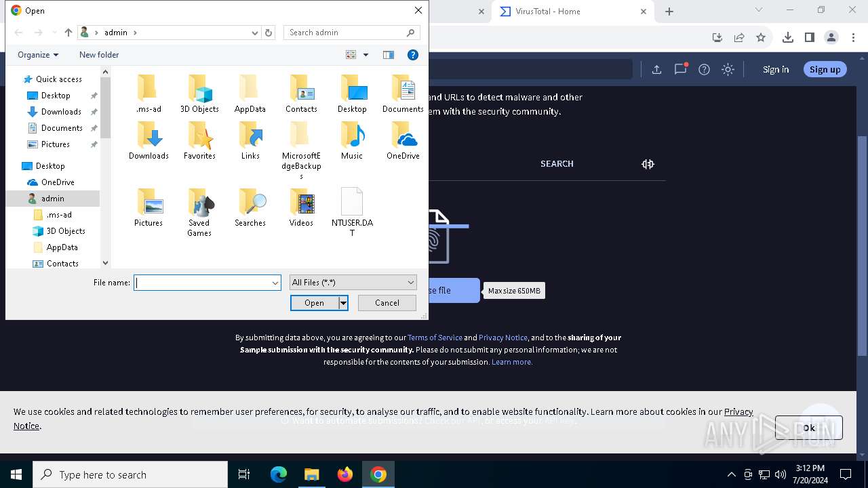The image size is (868, 488).
Task: Select the Desktop folder in file list
Action: point(352,95)
